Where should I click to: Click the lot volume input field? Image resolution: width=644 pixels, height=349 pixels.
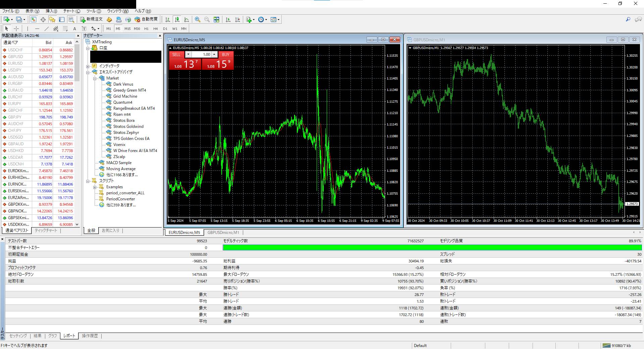pyautogui.click(x=201, y=54)
